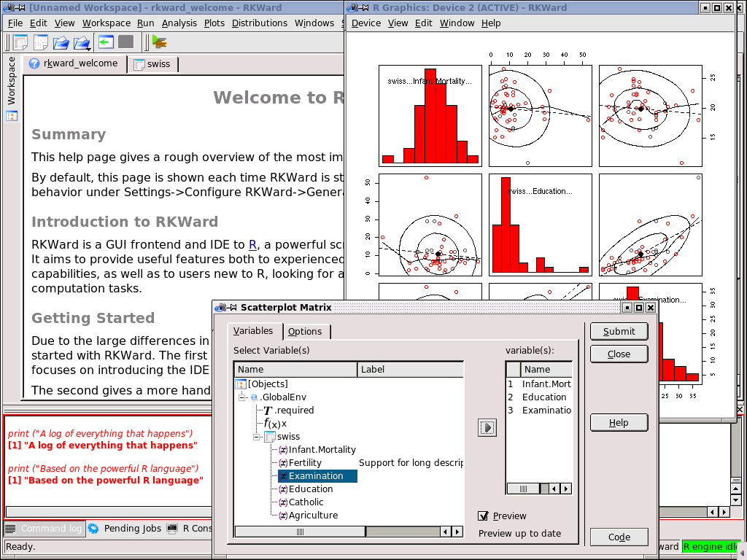Open the Distributions menu
Image resolution: width=747 pixels, height=560 pixels.
(x=260, y=23)
